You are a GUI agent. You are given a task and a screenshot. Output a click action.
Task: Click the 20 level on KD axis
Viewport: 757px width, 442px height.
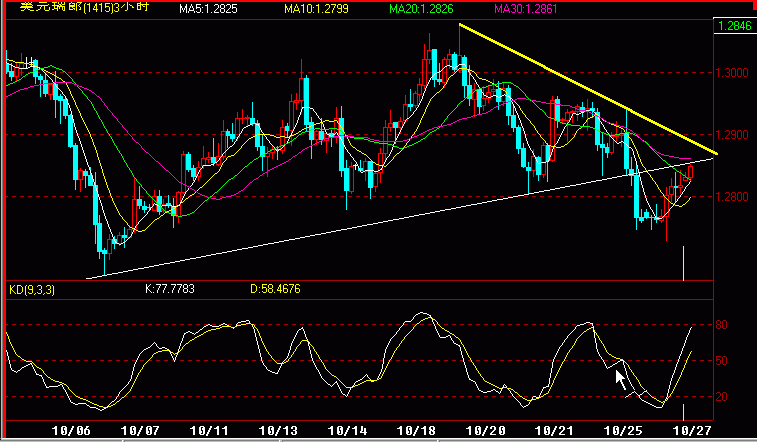pos(721,397)
